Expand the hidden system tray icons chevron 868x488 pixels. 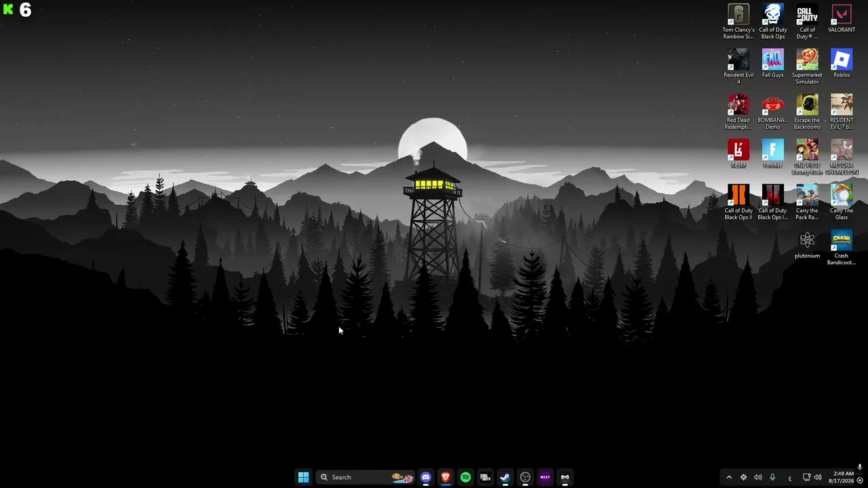pyautogui.click(x=729, y=477)
